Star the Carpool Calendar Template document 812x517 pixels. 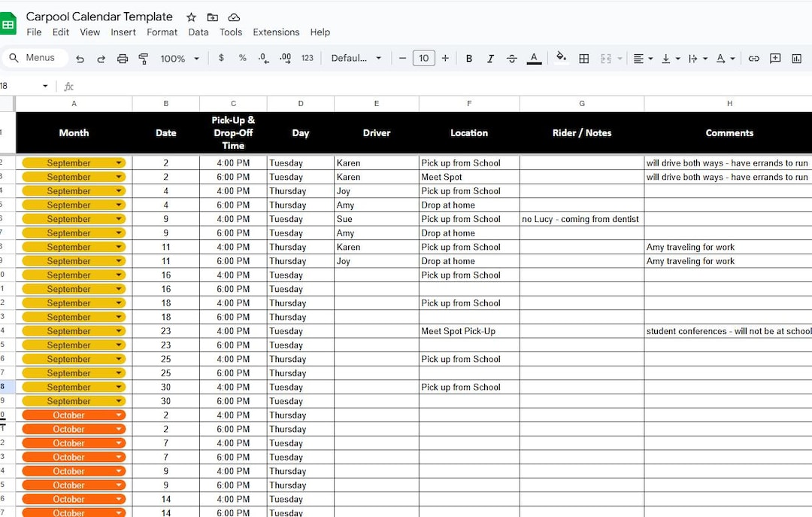191,17
